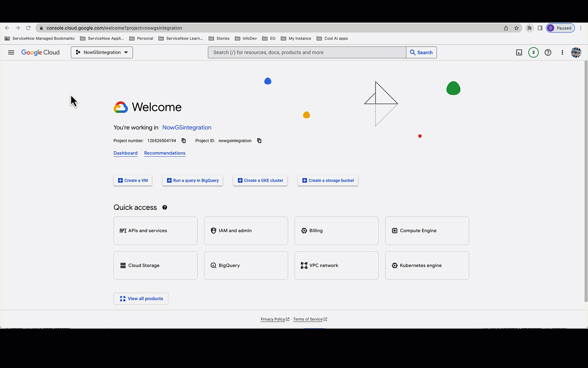
Task: Go back with browser back arrow
Action: (7, 28)
